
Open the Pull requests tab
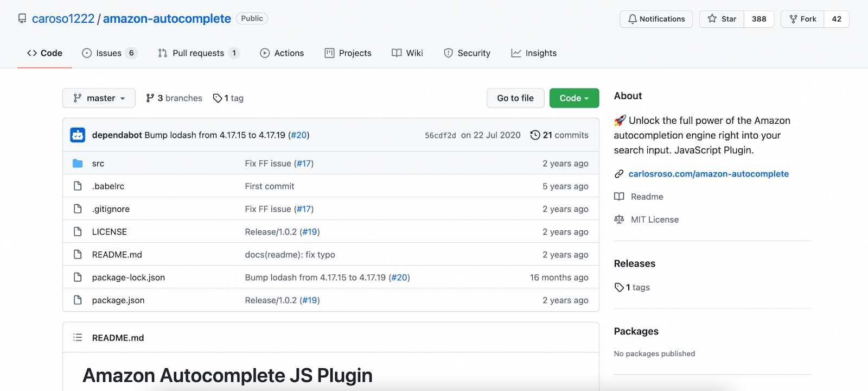tap(199, 53)
